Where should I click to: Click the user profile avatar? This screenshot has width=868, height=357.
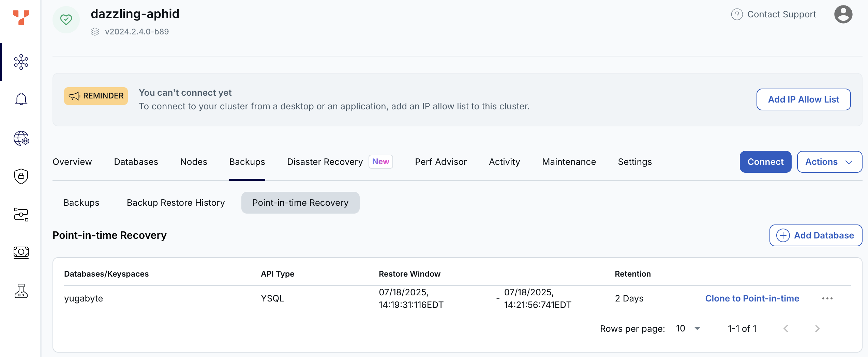843,14
